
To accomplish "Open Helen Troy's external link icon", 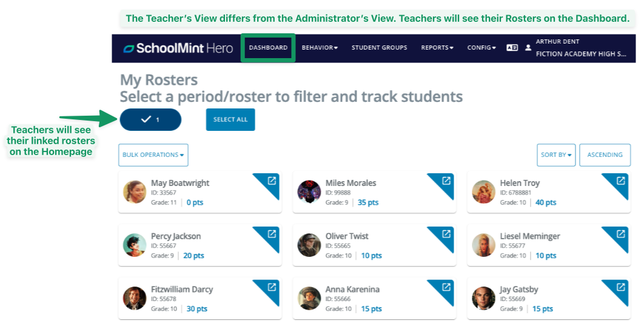I will 621,181.
